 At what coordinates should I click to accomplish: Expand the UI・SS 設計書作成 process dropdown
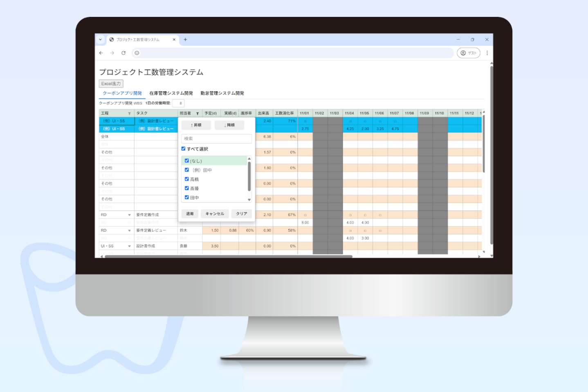130,246
